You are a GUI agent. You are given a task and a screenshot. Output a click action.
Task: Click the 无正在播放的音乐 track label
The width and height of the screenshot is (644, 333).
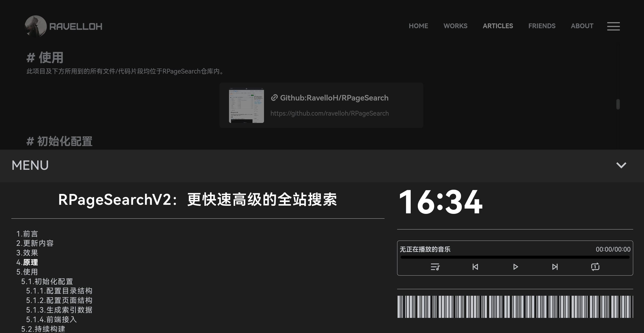tap(425, 249)
